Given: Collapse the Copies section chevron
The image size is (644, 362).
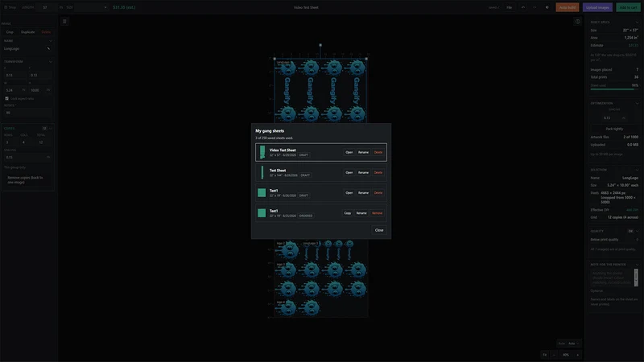Looking at the screenshot, I should 51,129.
